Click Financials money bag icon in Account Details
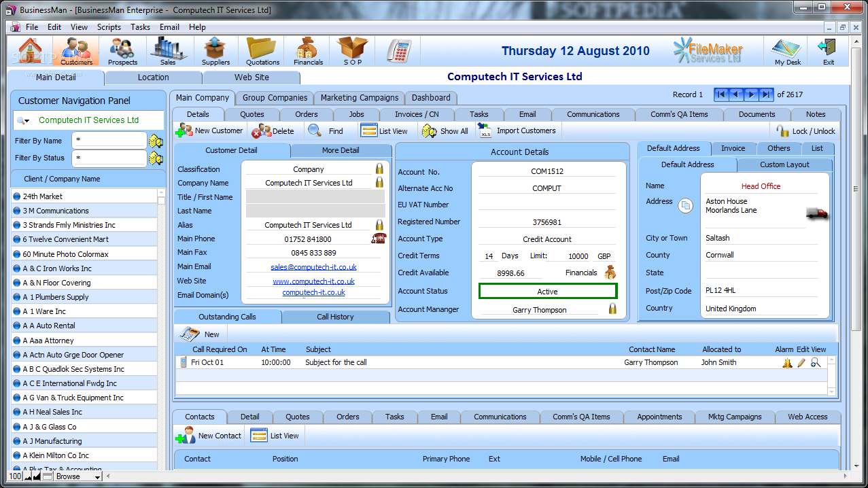 (610, 273)
